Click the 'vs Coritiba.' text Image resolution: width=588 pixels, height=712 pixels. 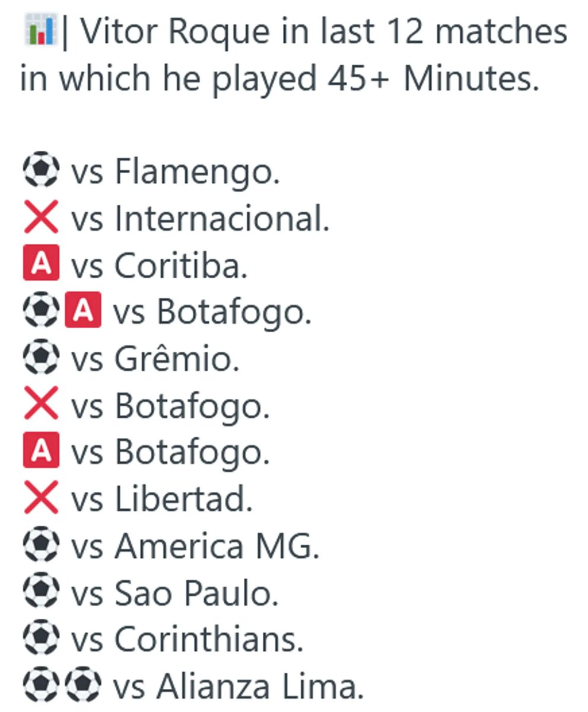pyautogui.click(x=160, y=265)
